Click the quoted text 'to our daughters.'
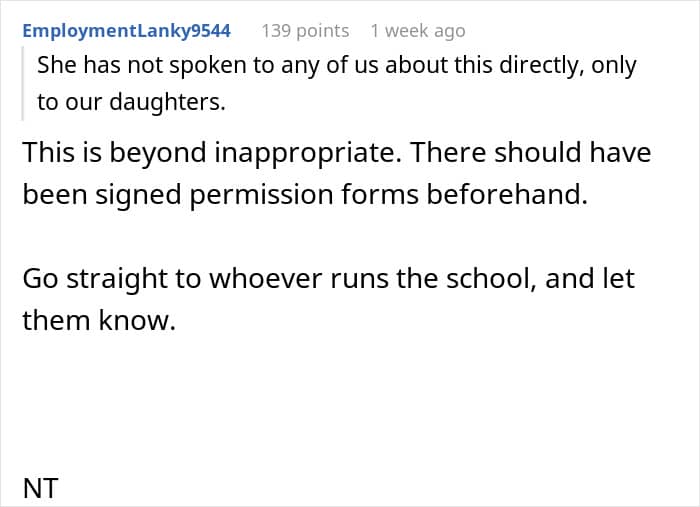Screen dimensions: 700x507 point(131,102)
